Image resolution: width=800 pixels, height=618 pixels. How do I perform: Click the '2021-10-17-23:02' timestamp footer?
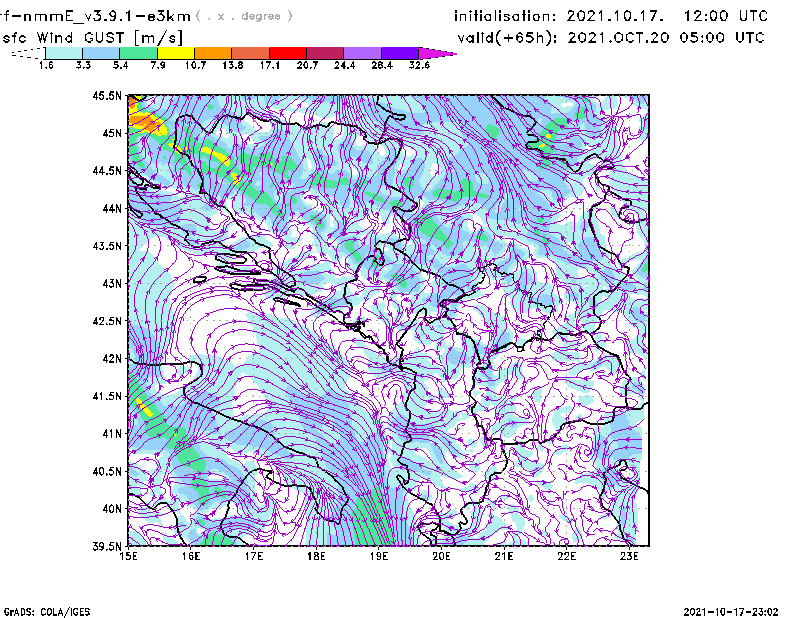(731, 612)
